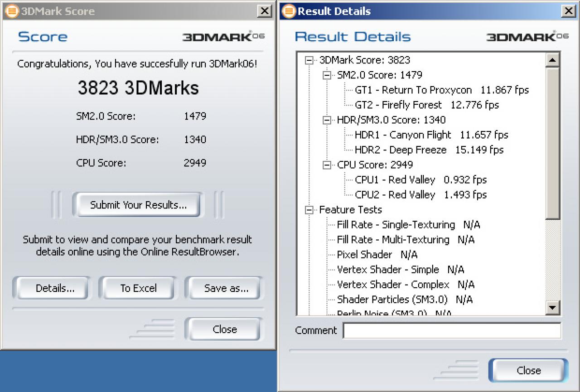Screen dimensions: 580x392
Task: Select Fill Rate - Single-Texturing row
Action: [x=409, y=224]
